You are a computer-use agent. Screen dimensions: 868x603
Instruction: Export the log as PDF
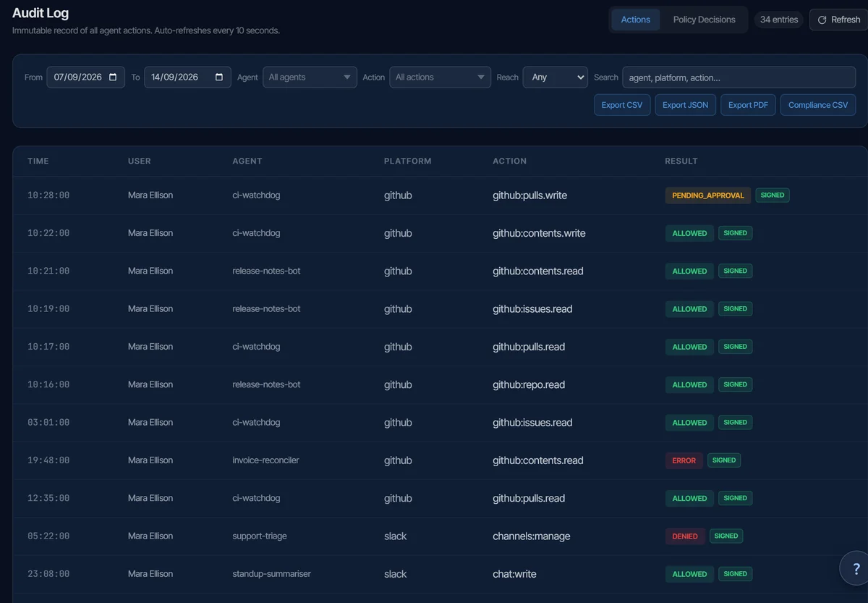coord(748,105)
